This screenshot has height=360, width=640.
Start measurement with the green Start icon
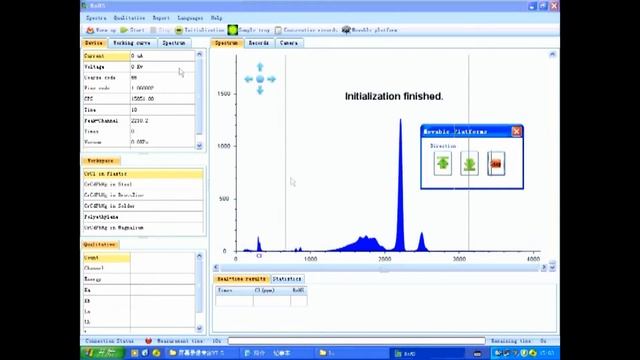coord(124,30)
